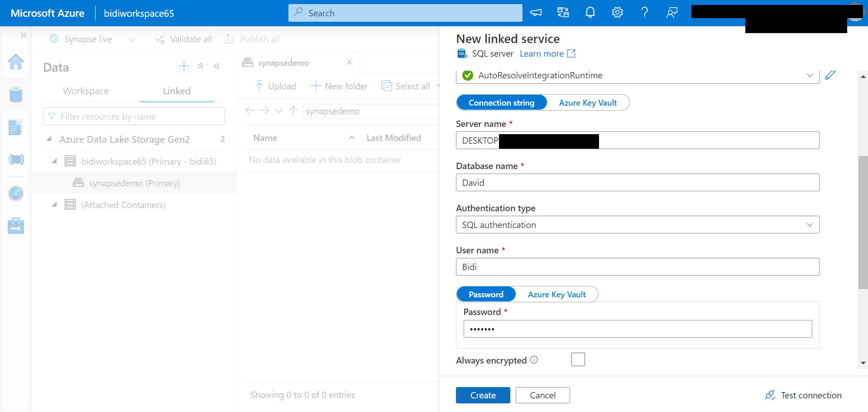Click the Create button
The height and width of the screenshot is (412, 868).
pyautogui.click(x=483, y=395)
